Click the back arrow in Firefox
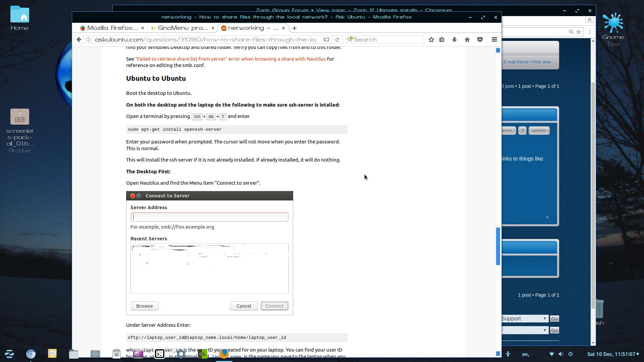 click(79, 40)
